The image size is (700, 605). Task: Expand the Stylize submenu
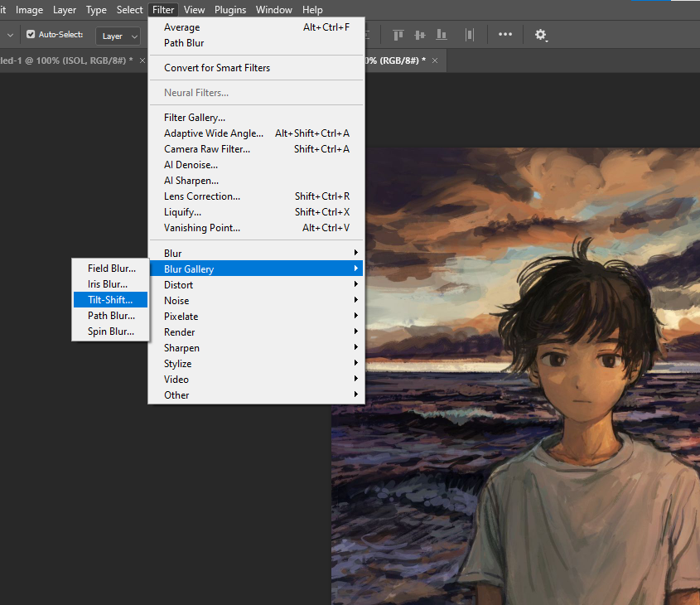pyautogui.click(x=256, y=364)
